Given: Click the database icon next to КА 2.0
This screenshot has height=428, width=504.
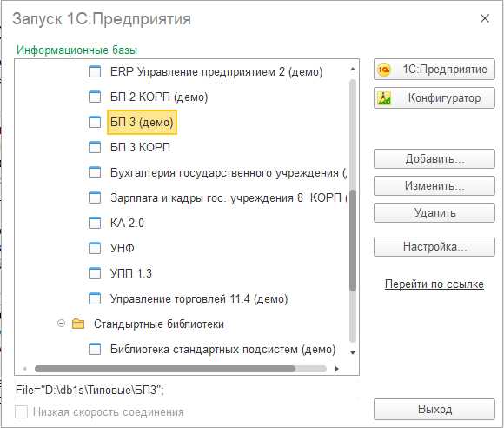Looking at the screenshot, I should coord(95,223).
